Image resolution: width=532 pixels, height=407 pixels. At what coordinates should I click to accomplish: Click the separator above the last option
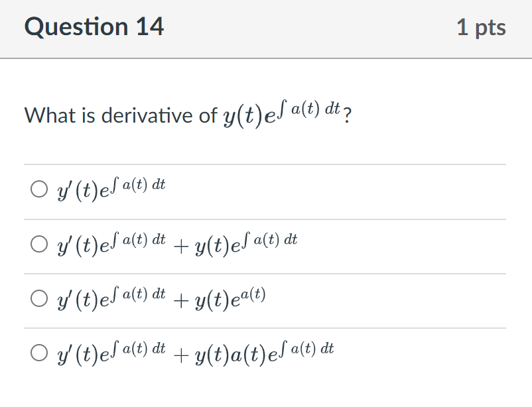(x=265, y=327)
